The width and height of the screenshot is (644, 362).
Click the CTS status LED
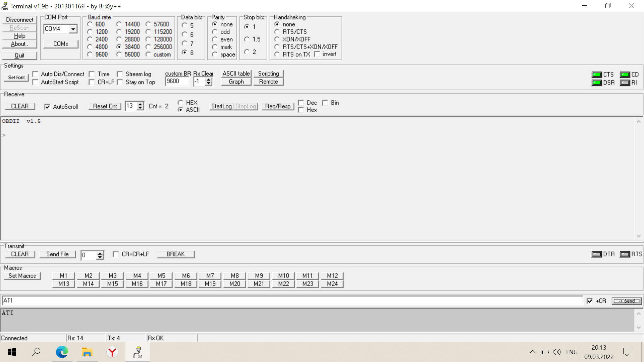pyautogui.click(x=597, y=74)
